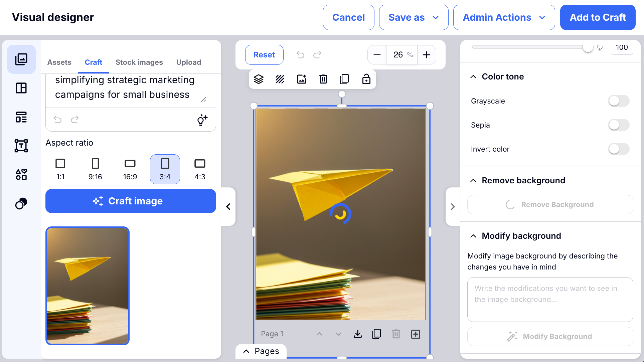Click the Craft image button
644x362 pixels.
coord(131,201)
